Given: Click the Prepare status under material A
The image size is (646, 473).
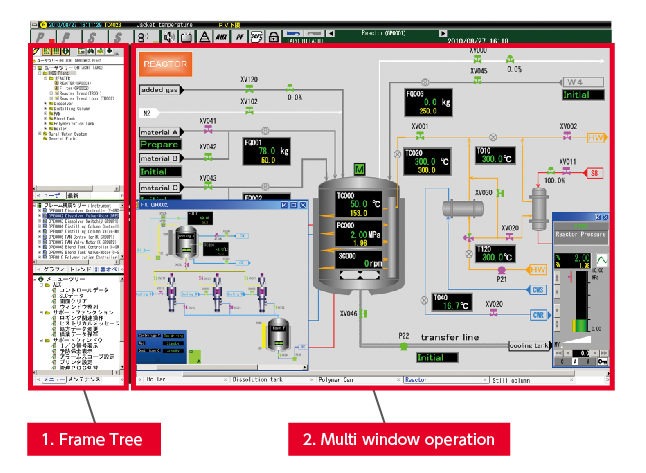Looking at the screenshot, I should pos(159,145).
